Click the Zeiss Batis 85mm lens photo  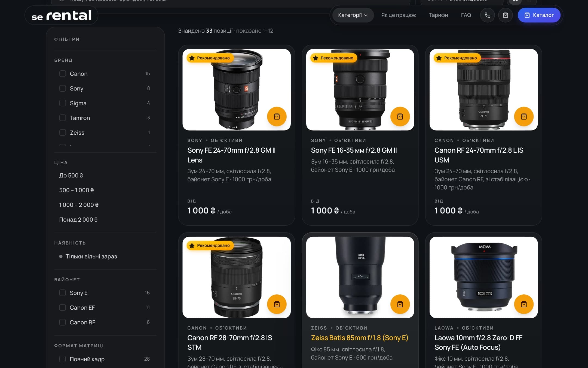pyautogui.click(x=360, y=277)
